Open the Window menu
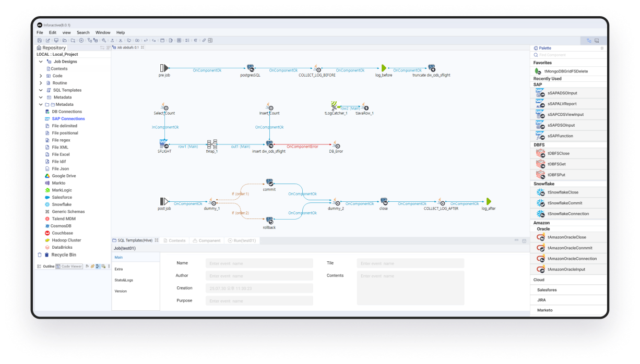The height and width of the screenshot is (364, 640). pyautogui.click(x=103, y=32)
